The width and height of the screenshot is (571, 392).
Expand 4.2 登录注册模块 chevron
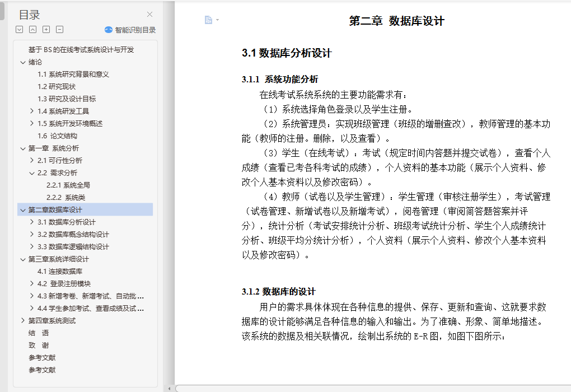(32, 283)
